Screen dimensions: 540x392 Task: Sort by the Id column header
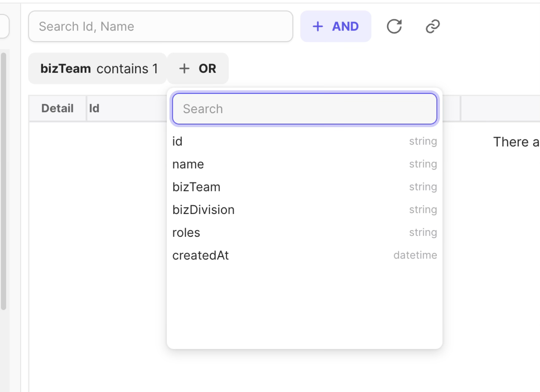click(x=94, y=108)
